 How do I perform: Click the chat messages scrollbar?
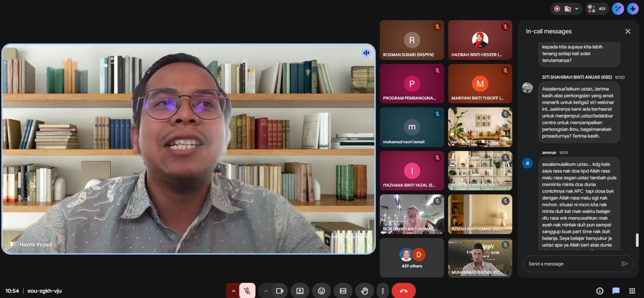[637, 240]
